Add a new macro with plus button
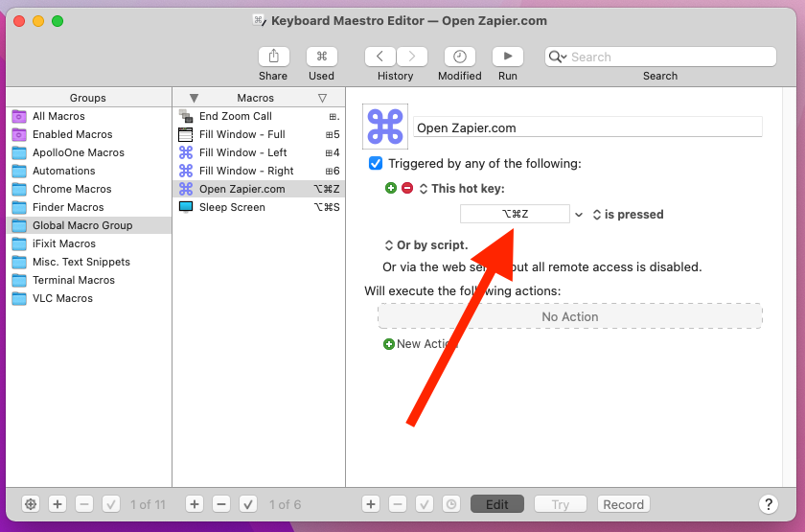This screenshot has width=805, height=532. tap(195, 504)
